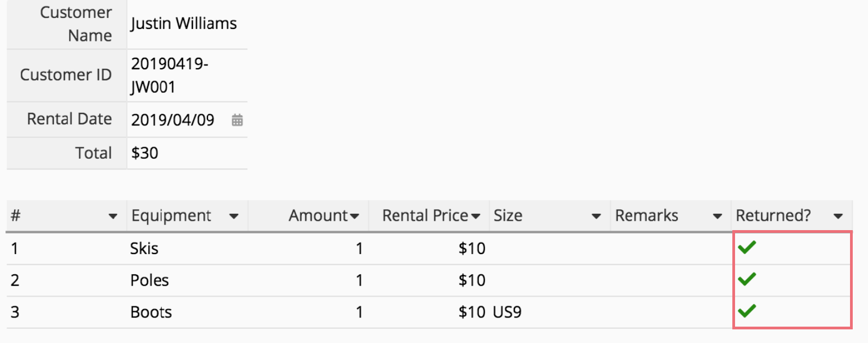Click the Customer ID value field
This screenshot has width=868, height=343.
point(187,75)
